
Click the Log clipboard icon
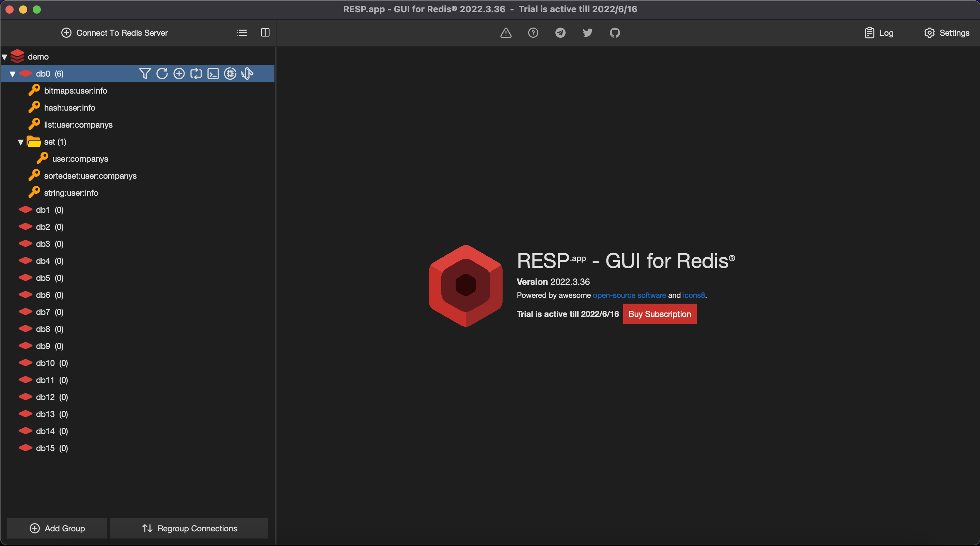(x=869, y=33)
